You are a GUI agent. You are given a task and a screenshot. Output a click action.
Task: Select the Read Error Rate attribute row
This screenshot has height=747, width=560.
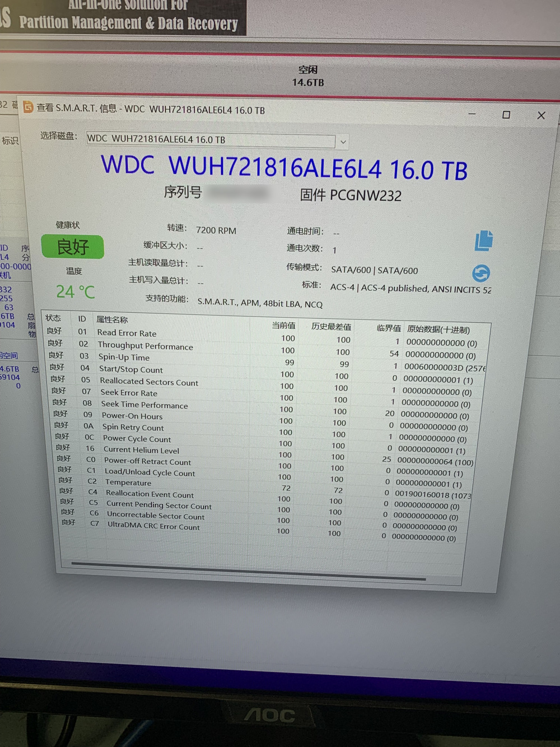261,337
